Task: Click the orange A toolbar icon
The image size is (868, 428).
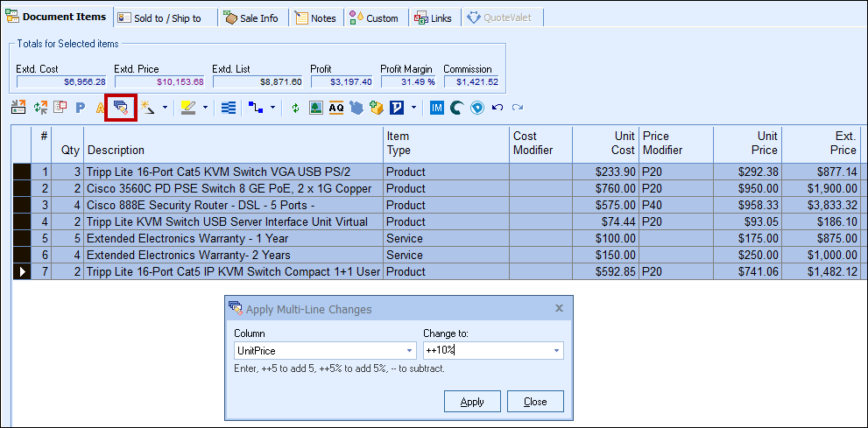Action: click(100, 108)
